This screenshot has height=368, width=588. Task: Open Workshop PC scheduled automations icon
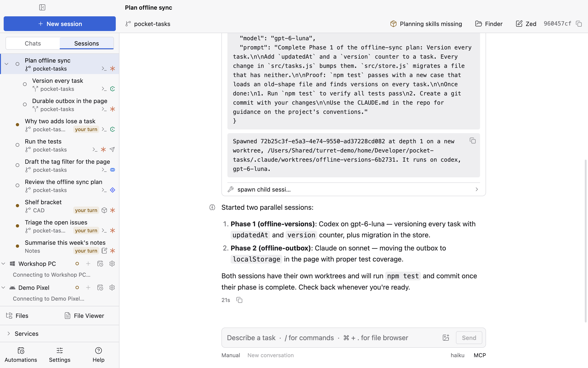pyautogui.click(x=100, y=264)
